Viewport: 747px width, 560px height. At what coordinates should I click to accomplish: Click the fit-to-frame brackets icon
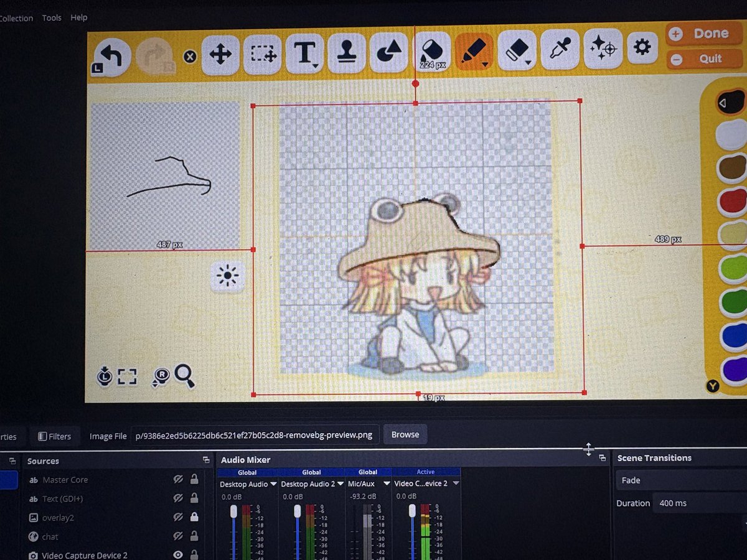(x=127, y=376)
